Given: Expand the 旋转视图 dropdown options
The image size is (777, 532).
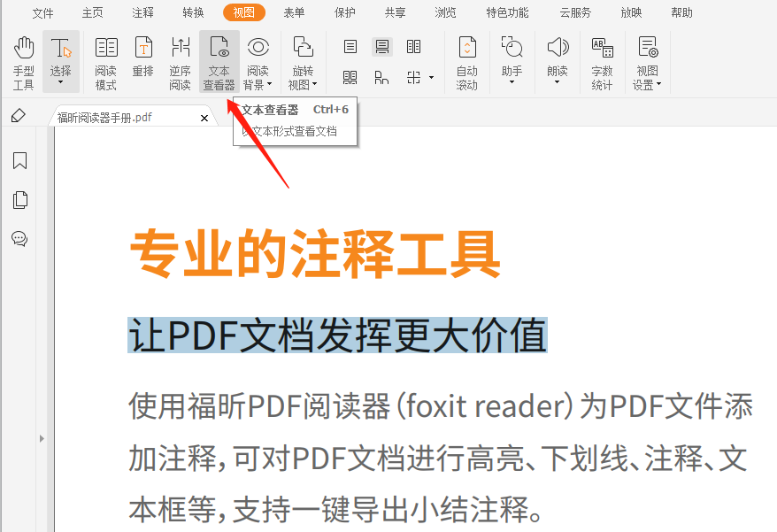Looking at the screenshot, I should pos(314,84).
